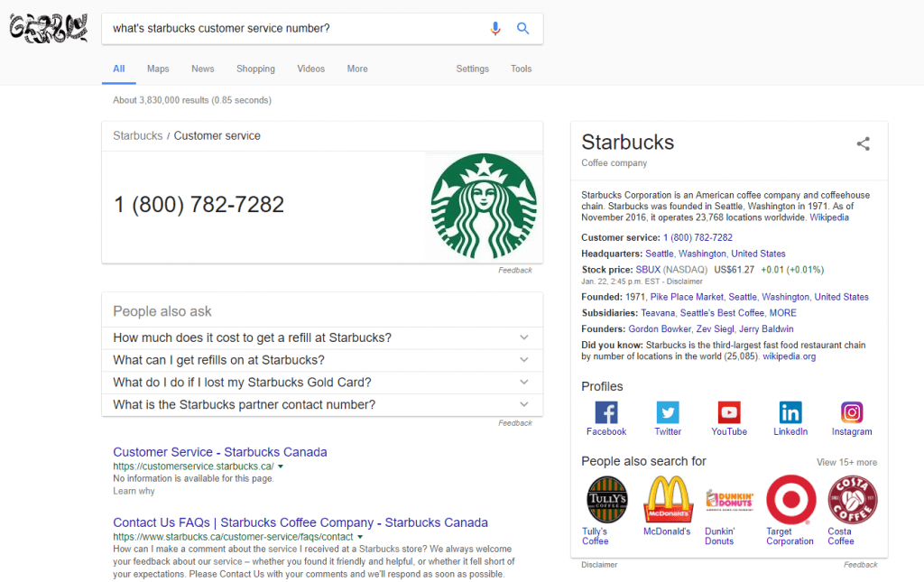Open Gordon Bowker founder link
924x582 pixels.
660,328
